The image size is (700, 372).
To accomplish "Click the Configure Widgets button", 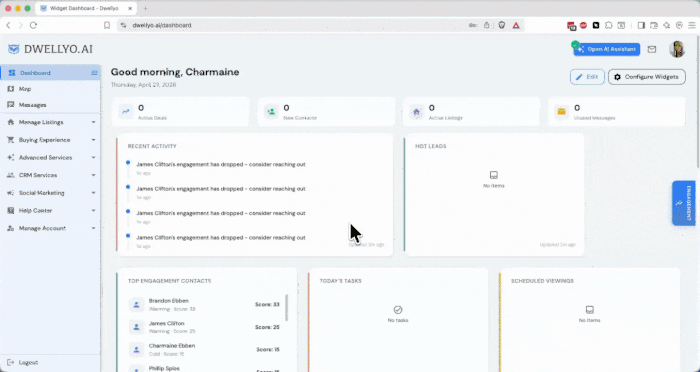I will point(646,77).
